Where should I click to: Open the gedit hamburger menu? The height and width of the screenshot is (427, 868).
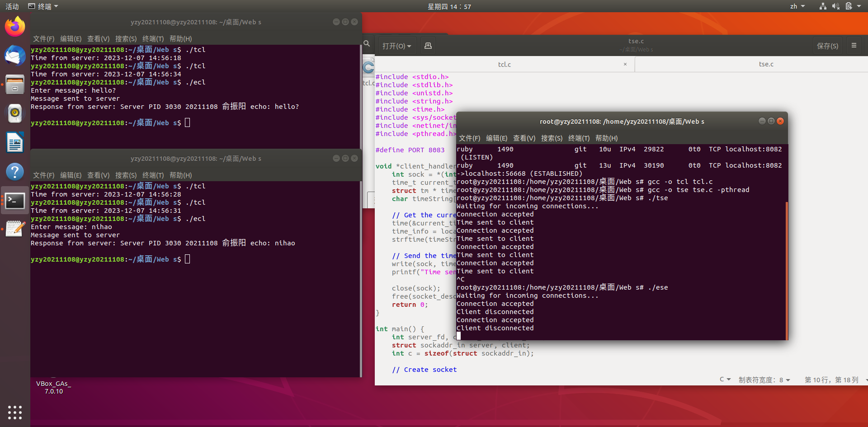coord(854,46)
